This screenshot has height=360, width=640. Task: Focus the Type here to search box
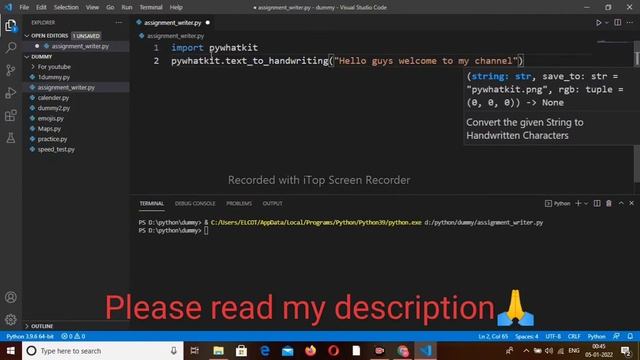tap(102, 351)
